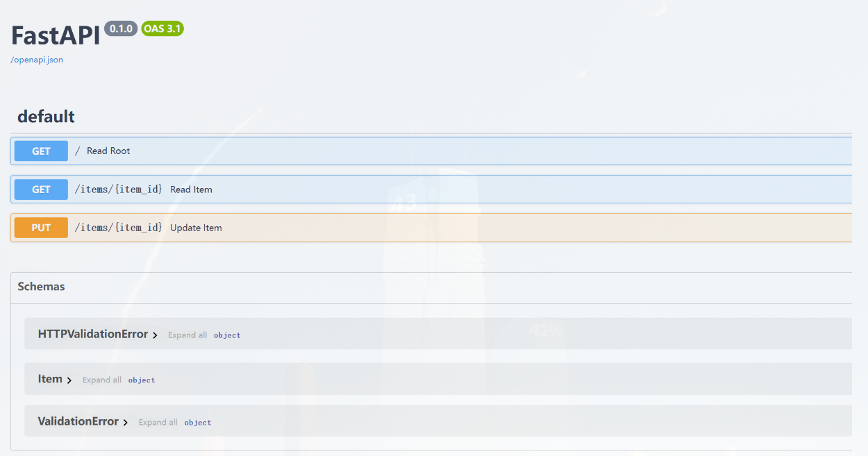Click the ValidationError schema name
Screen dimensions: 868x456
click(x=78, y=421)
